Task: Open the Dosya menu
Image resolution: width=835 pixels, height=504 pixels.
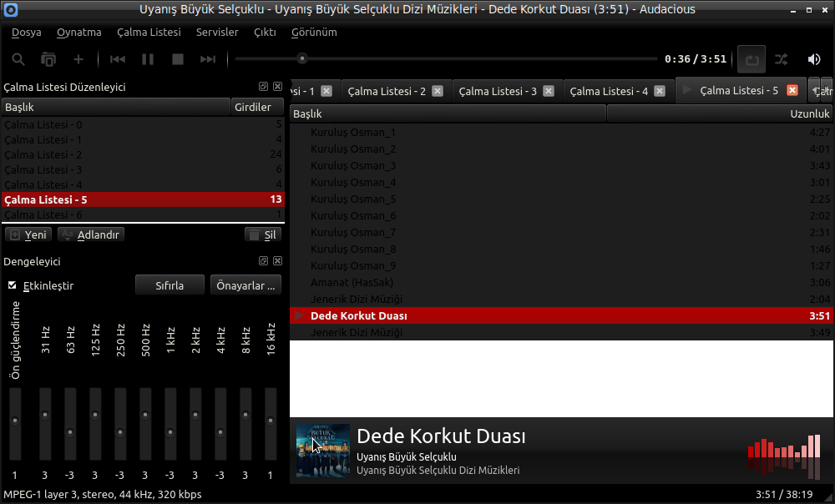Action: click(26, 33)
